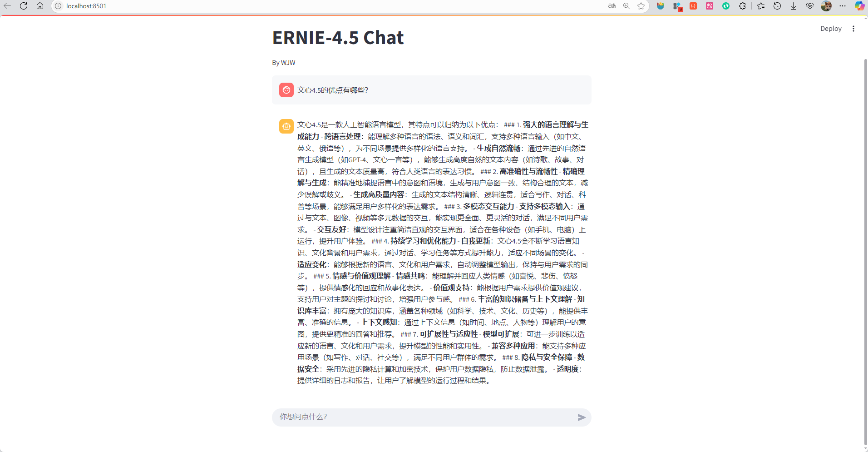Click bold text 可扩展性与适应性 in the reply
The height and width of the screenshot is (452, 868).
[449, 334]
